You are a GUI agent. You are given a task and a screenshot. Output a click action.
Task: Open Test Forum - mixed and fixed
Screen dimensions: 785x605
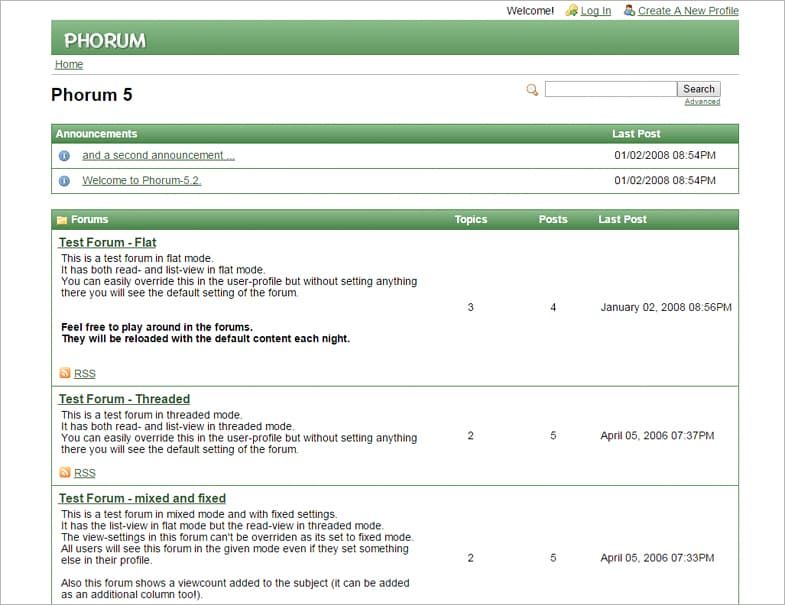142,498
